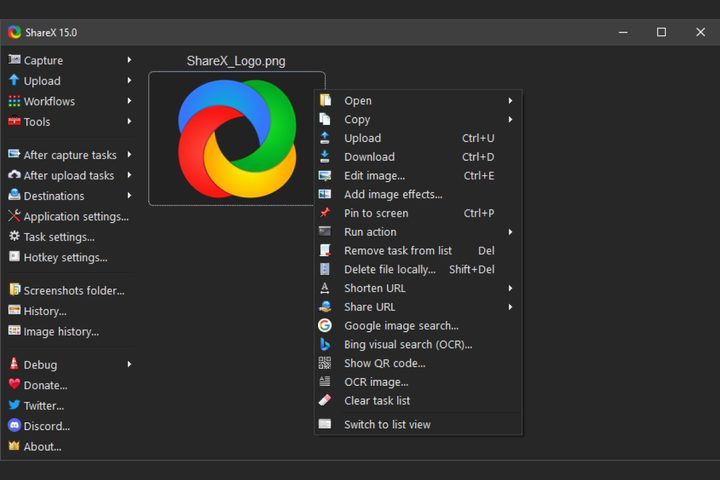This screenshot has height=480, width=720.
Task: Click the Discord icon in sidebar
Action: point(14,426)
